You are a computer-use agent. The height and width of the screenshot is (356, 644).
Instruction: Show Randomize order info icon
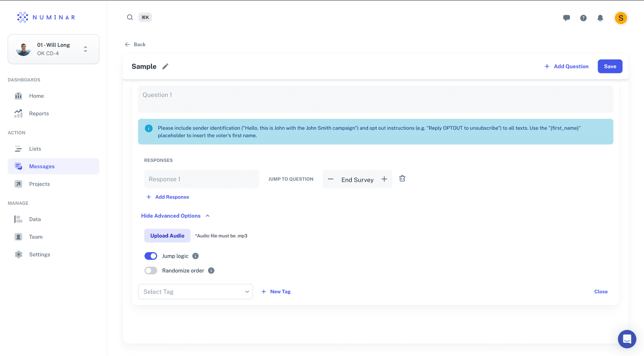[211, 271]
